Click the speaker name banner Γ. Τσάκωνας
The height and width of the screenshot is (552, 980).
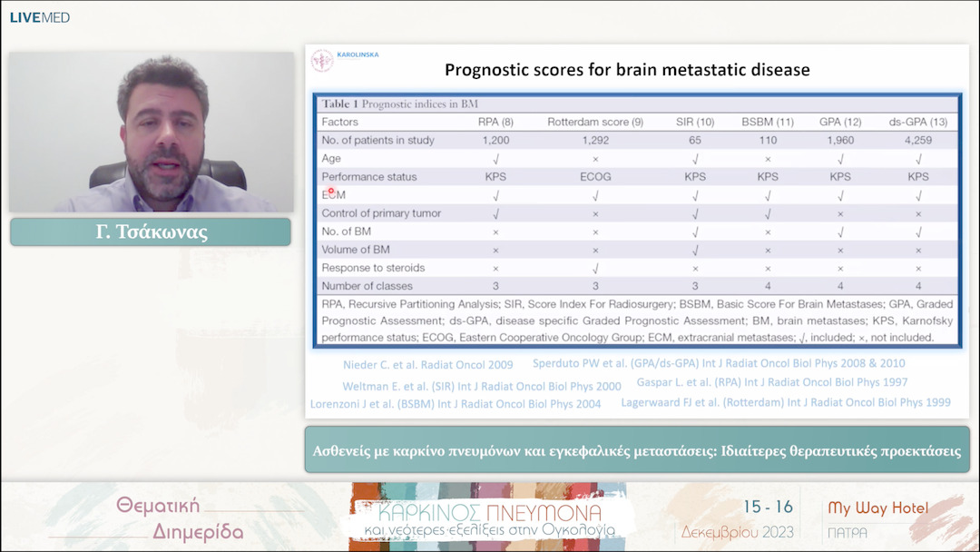(151, 232)
